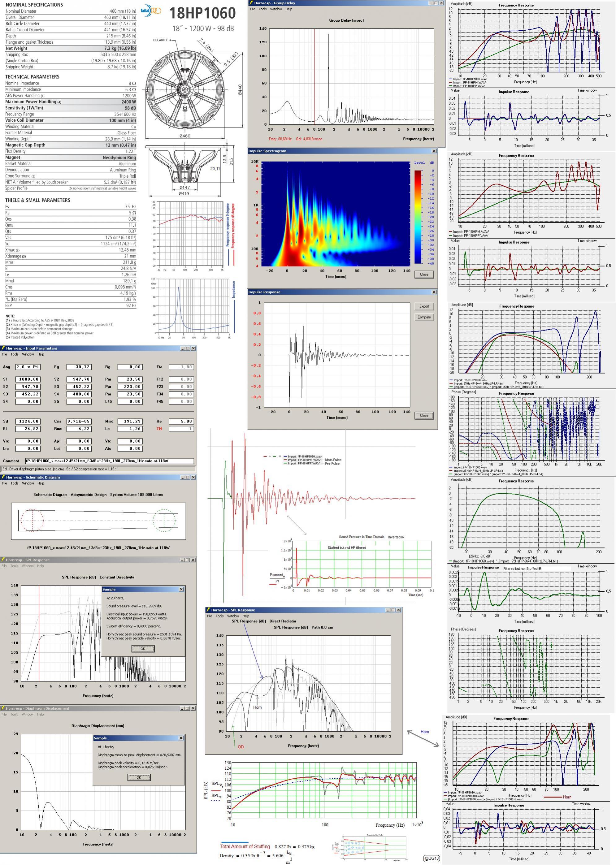Image resolution: width=616 pixels, height=865 pixels.
Task: Confirm OK in the 23 hertz Sample dialog
Action: 143,649
